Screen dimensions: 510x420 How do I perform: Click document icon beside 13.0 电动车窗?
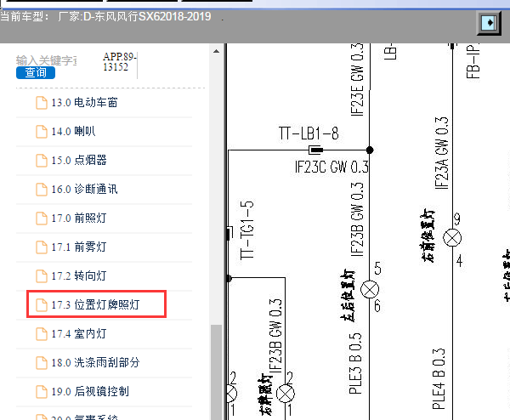[x=42, y=103]
